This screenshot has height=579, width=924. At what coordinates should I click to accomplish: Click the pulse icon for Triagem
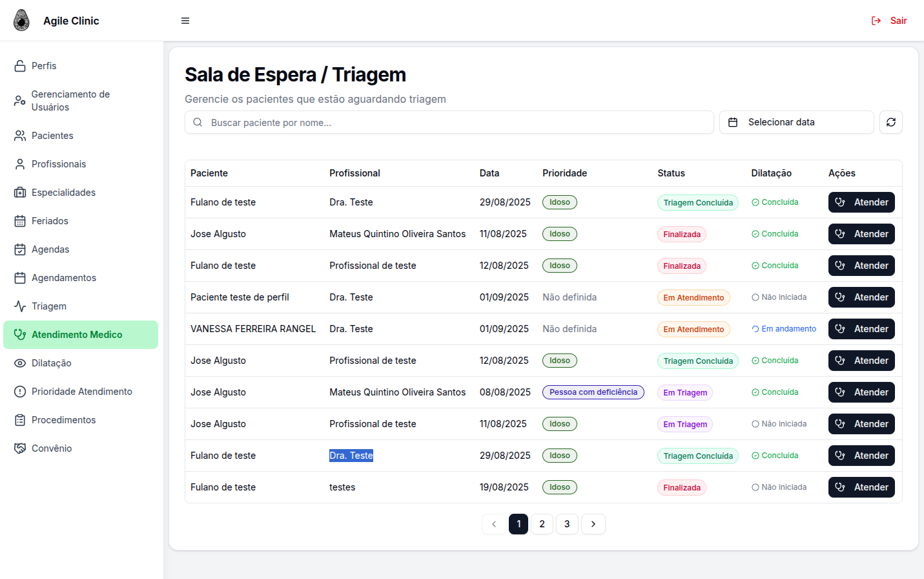[x=20, y=306]
